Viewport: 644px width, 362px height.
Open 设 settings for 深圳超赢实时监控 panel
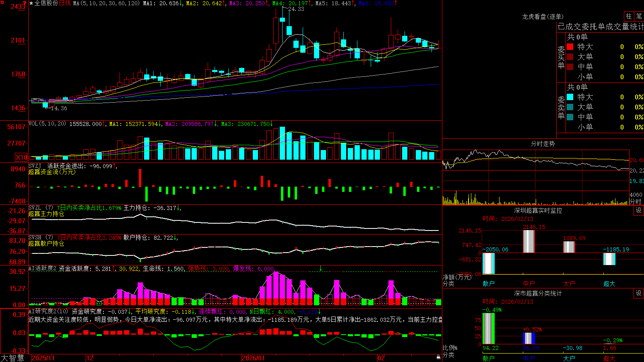tap(639, 210)
